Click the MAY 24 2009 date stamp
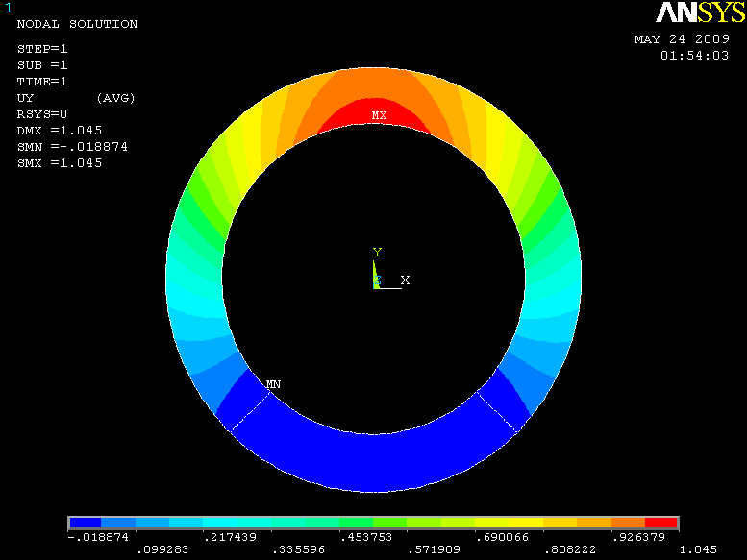Image resolution: width=747 pixels, height=560 pixels. [x=681, y=40]
